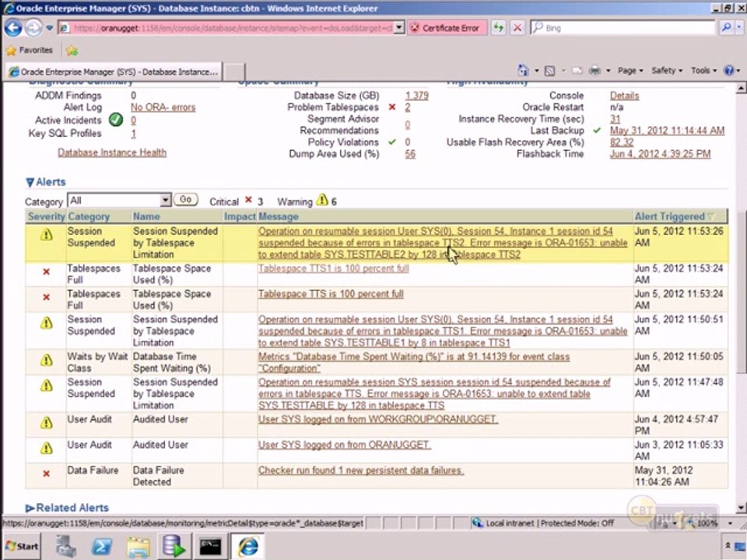The width and height of the screenshot is (747, 560).
Task: Open the recent pages dropdown arrow
Action: coord(50,28)
